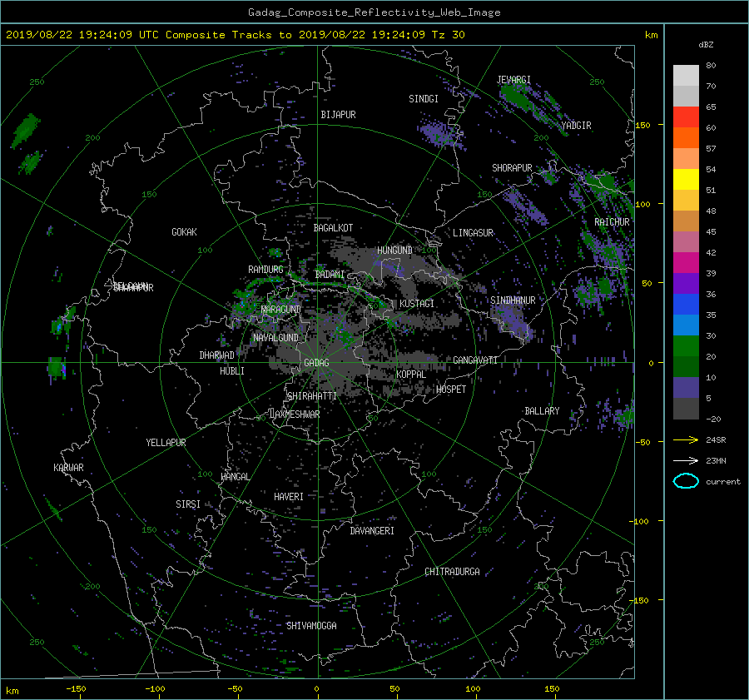Image resolution: width=749 pixels, height=700 pixels.
Task: Click the SINDGI city label
Action: pos(424,99)
